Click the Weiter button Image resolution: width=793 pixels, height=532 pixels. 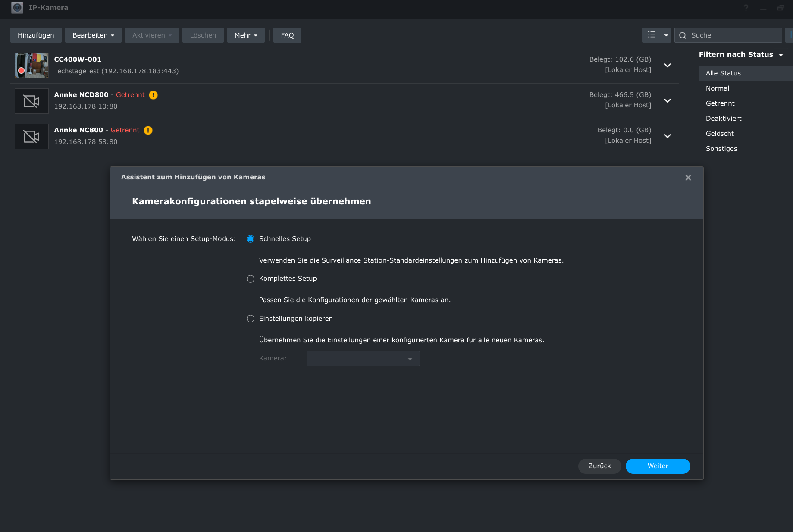[658, 466]
